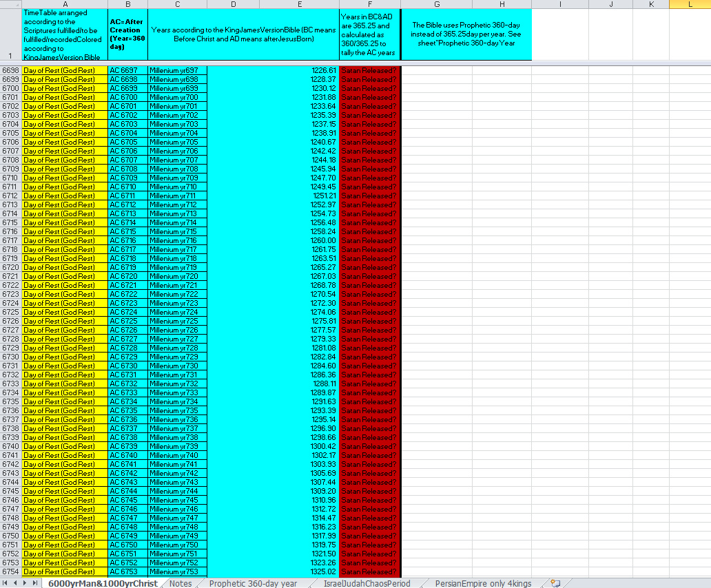Open the PersianEmpire only 4kings sheet tab
Image resolution: width=711 pixels, height=588 pixels.
tap(484, 583)
